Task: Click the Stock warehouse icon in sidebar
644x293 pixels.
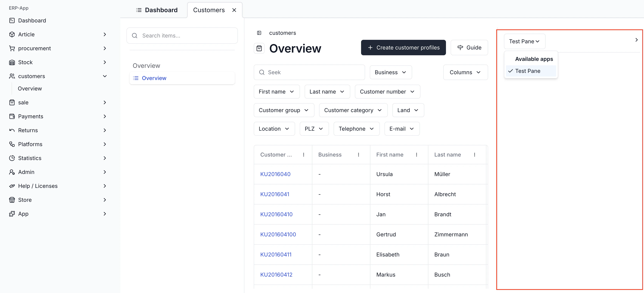Action: tap(12, 62)
